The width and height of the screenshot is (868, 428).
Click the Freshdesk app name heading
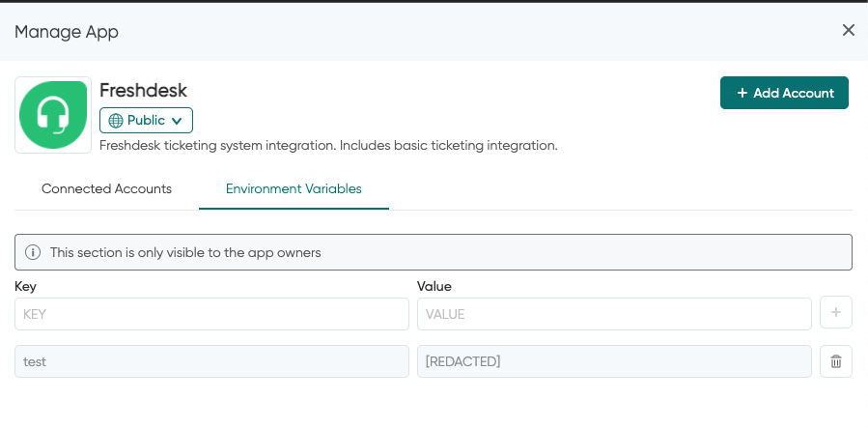(143, 90)
